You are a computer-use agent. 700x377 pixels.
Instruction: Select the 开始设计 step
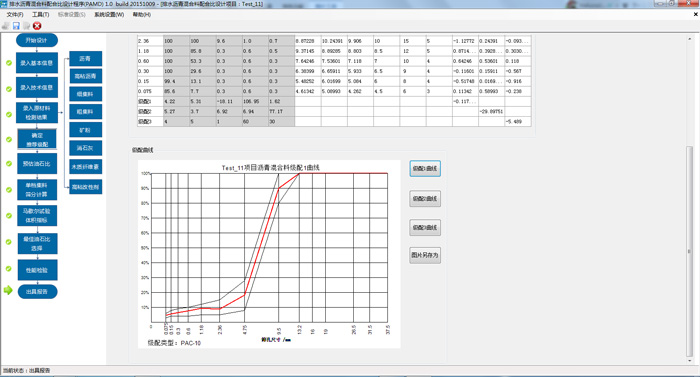click(x=37, y=40)
